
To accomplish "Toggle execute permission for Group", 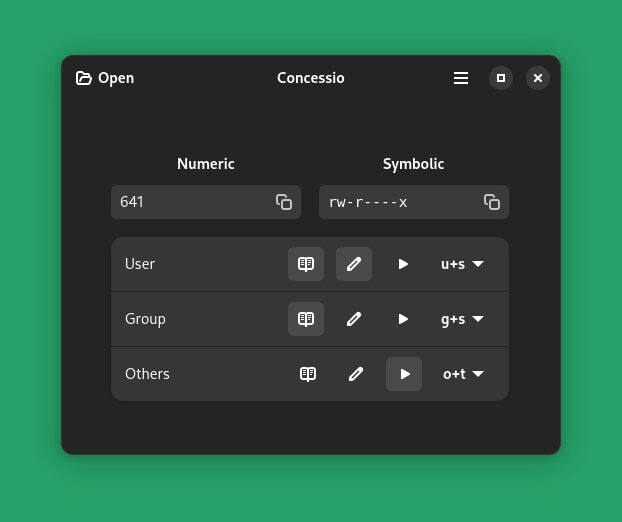I will pyautogui.click(x=403, y=319).
